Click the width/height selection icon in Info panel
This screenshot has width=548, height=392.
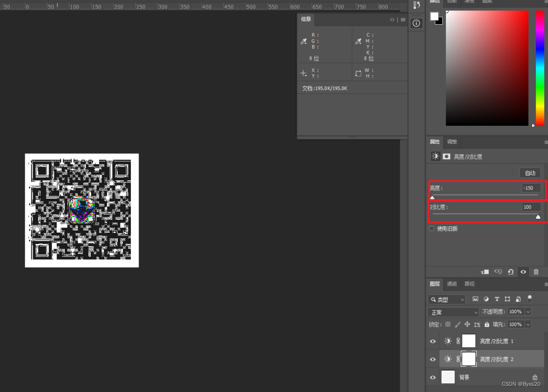[x=358, y=74]
